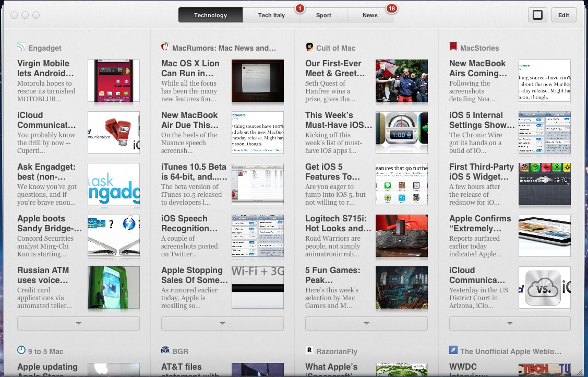Open the Logitech S715i speaker thumbnail
Screen dimensions: 588x377
(x=402, y=235)
